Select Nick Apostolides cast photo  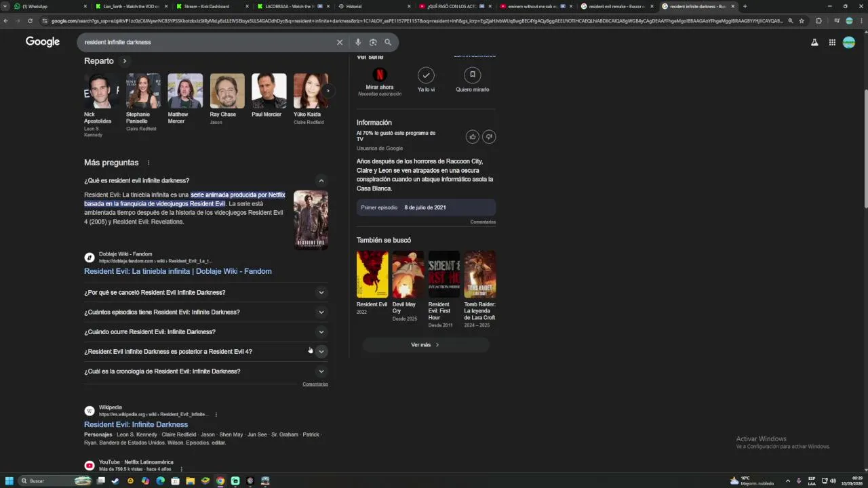point(102,91)
